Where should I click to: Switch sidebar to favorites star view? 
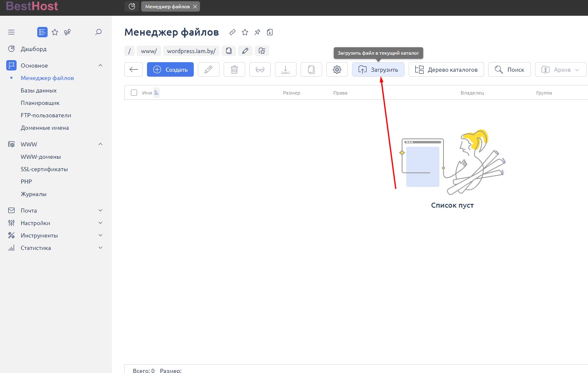coord(55,32)
